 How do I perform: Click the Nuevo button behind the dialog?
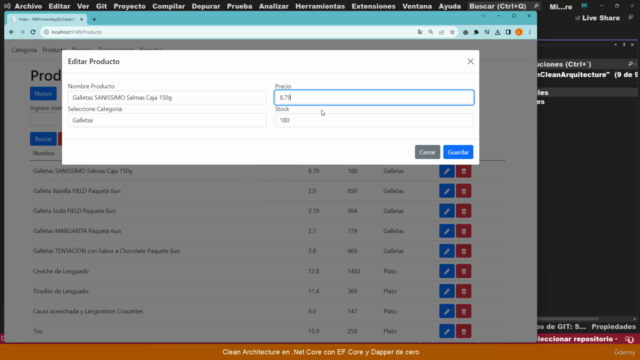[x=43, y=93]
